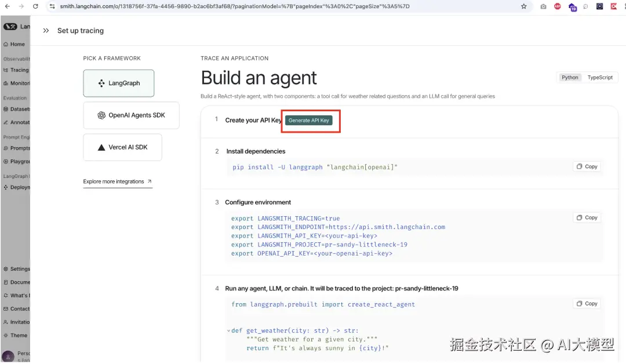This screenshot has height=364, width=626.
Task: Open Deployments in the sidebar
Action: click(16, 187)
